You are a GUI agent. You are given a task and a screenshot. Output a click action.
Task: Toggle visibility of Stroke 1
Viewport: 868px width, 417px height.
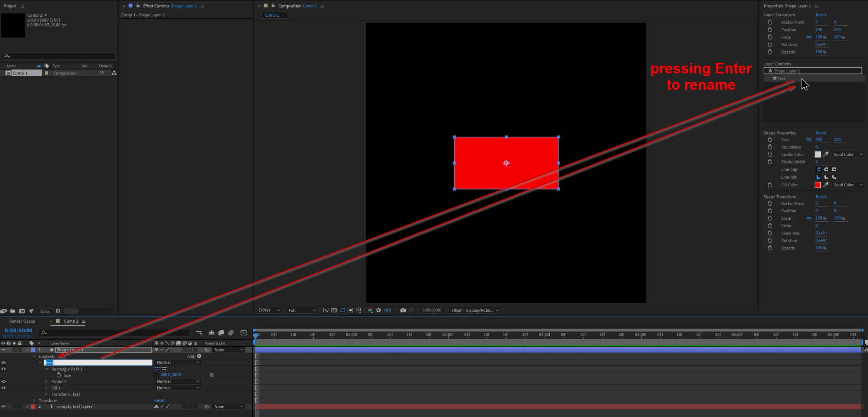pos(3,382)
